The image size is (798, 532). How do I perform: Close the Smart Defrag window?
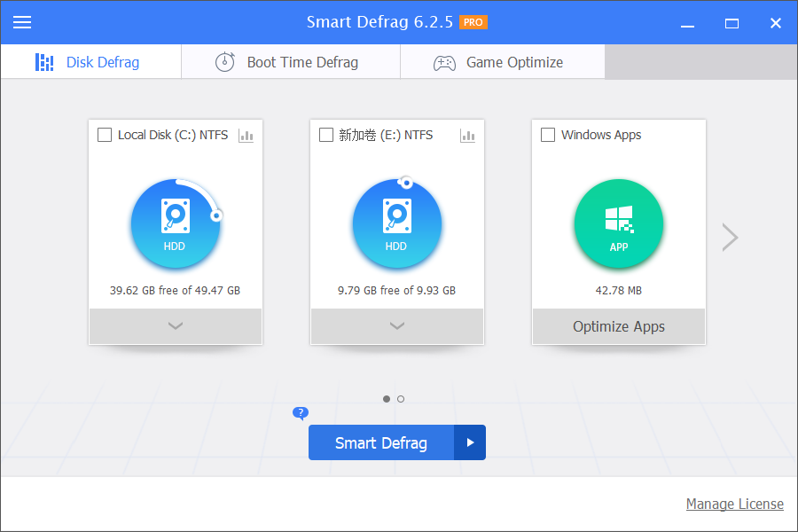[x=776, y=23]
